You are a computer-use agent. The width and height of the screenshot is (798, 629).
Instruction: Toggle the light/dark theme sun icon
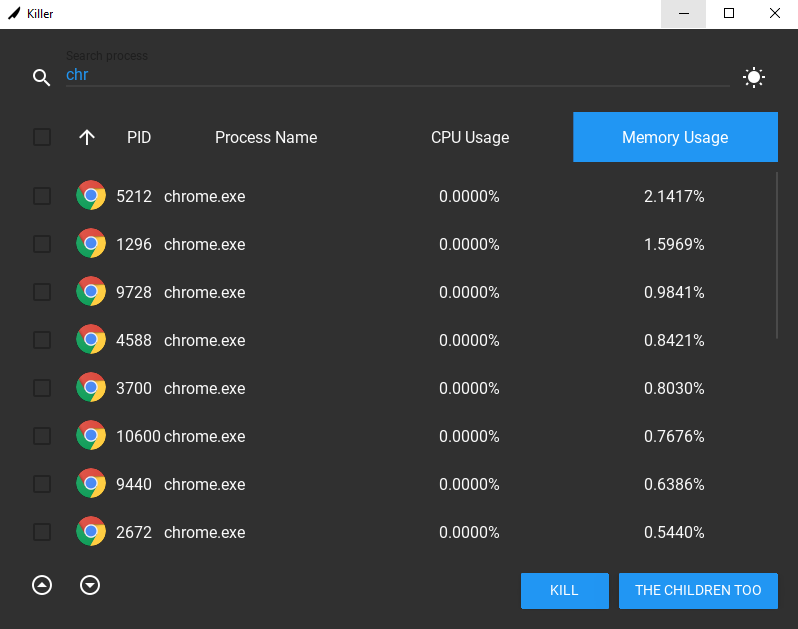(754, 77)
